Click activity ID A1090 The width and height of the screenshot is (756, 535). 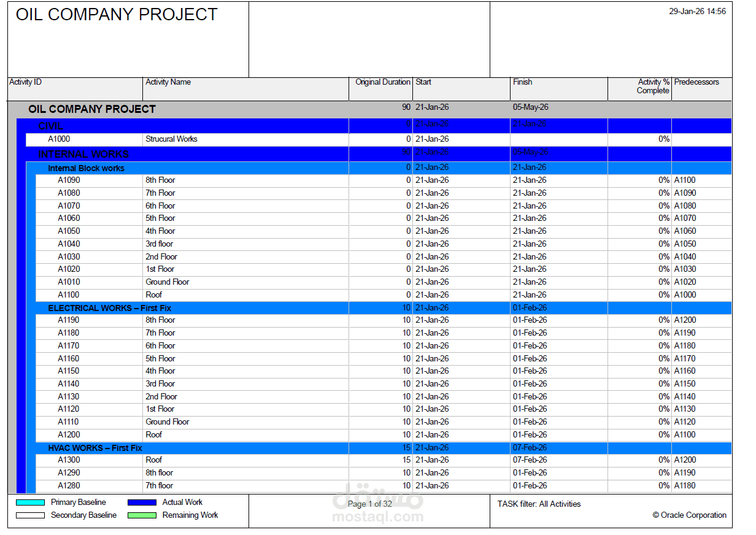click(69, 180)
